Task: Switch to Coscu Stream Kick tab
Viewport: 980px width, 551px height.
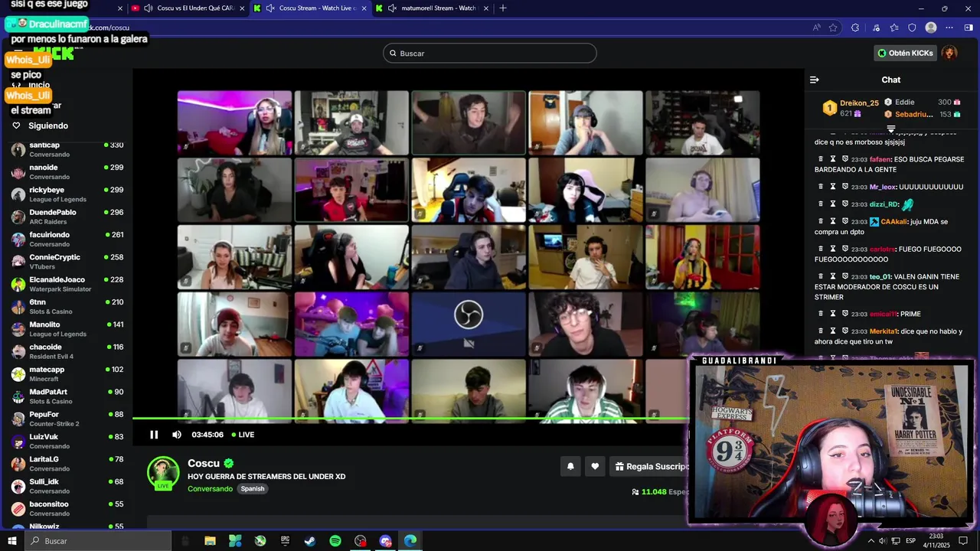Action: tap(310, 8)
